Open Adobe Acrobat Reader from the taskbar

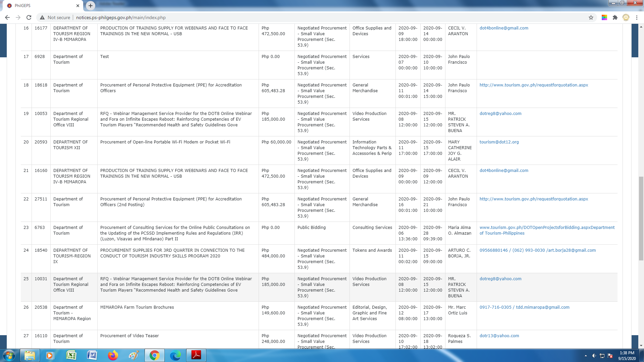click(x=196, y=355)
